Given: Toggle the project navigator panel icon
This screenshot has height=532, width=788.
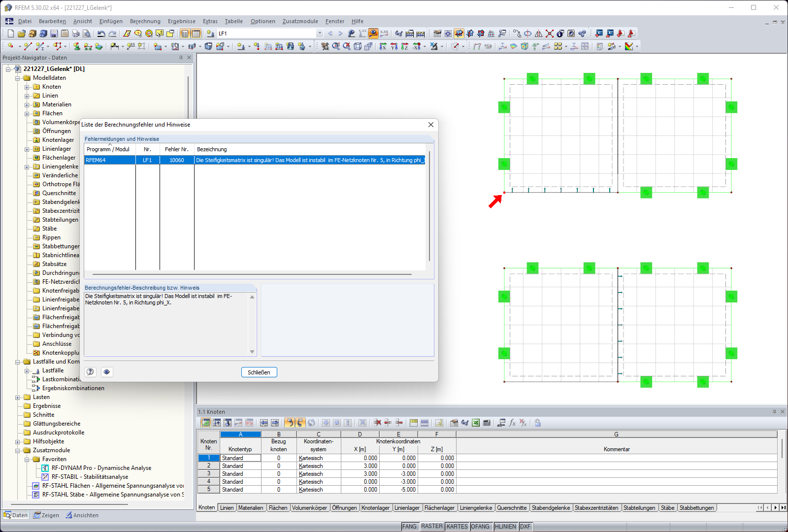Looking at the screenshot, I should 185,33.
